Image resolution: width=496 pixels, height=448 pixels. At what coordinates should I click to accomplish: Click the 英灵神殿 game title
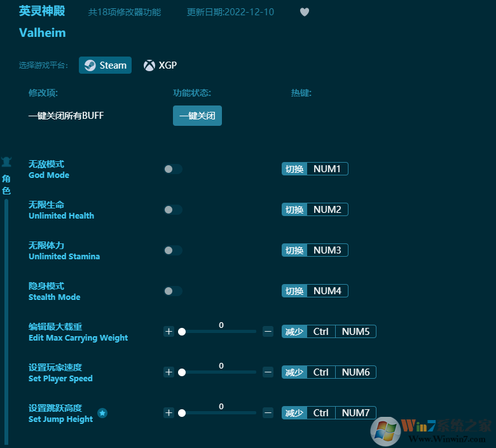tap(42, 11)
